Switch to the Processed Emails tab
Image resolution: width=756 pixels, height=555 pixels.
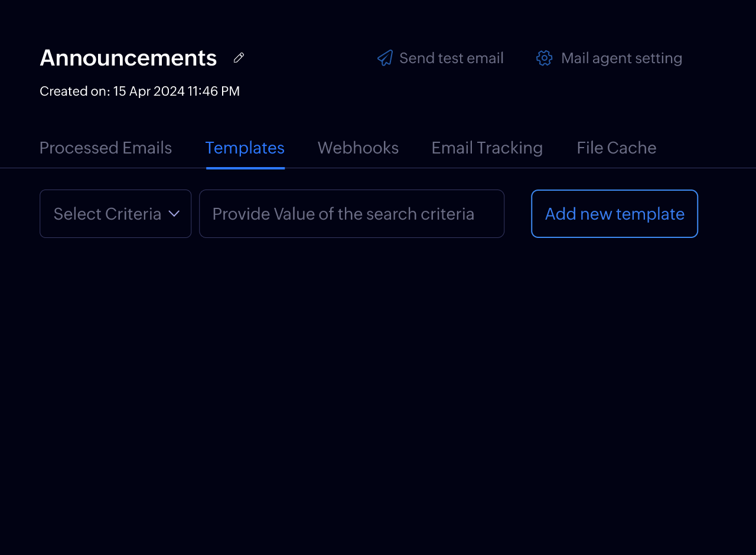pyautogui.click(x=105, y=148)
